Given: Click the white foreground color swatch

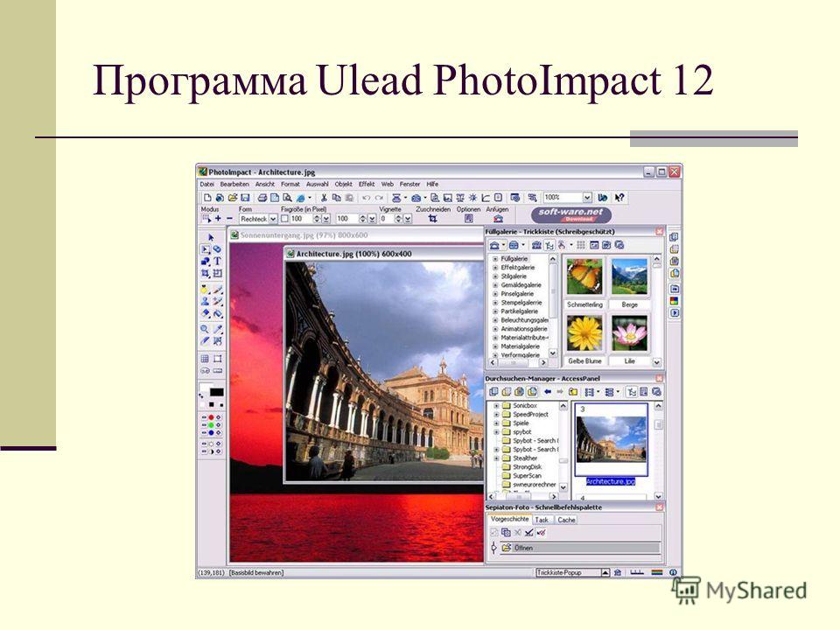Looking at the screenshot, I should point(206,387).
